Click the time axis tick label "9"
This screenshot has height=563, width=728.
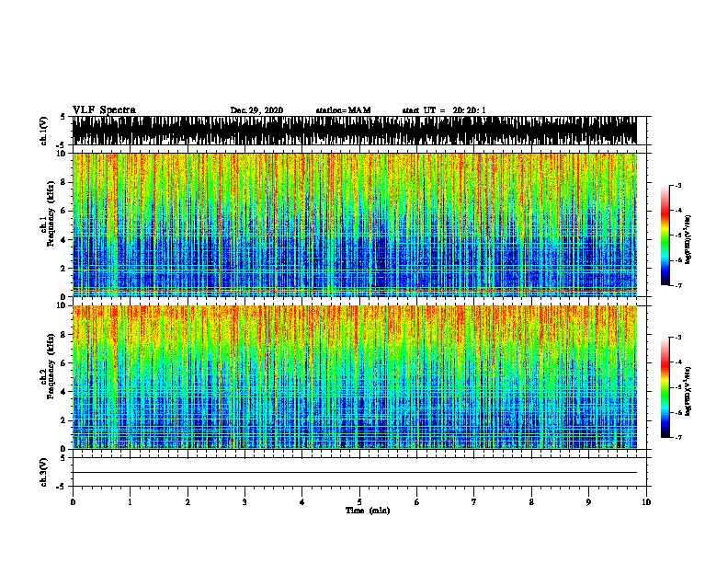[x=588, y=502]
